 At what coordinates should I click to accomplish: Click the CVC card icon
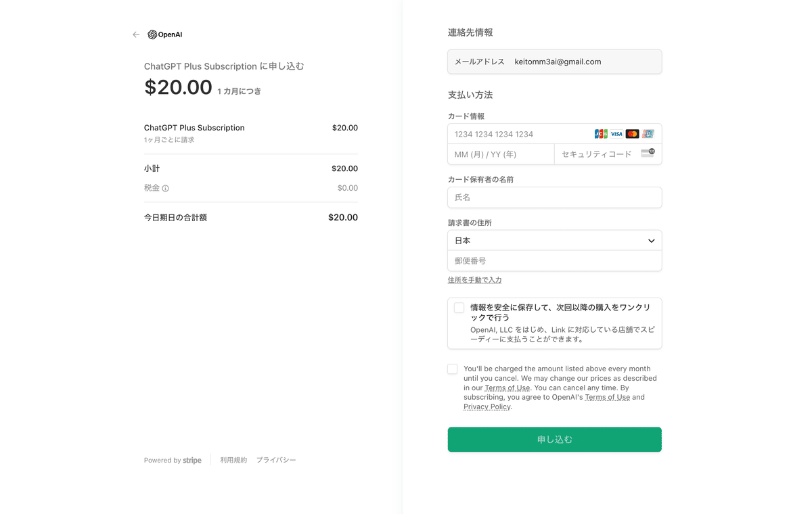648,154
